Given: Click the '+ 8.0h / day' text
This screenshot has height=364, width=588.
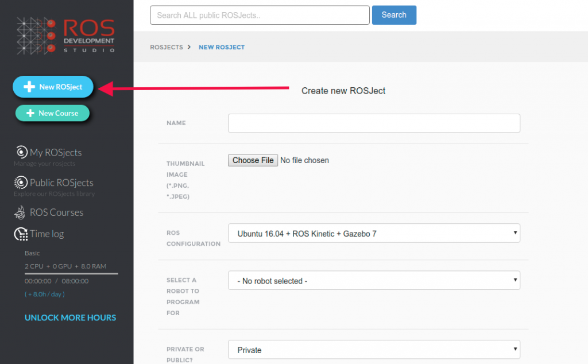Looking at the screenshot, I should (45, 295).
